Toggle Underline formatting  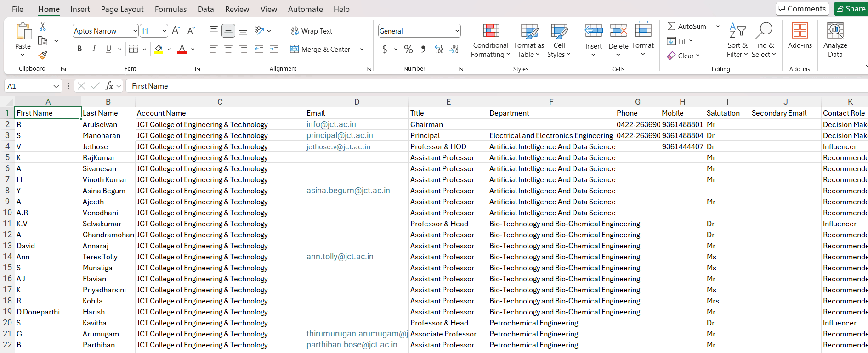click(108, 49)
